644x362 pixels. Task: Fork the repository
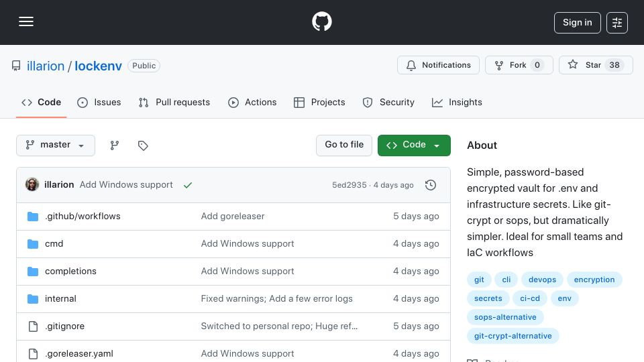(519, 65)
